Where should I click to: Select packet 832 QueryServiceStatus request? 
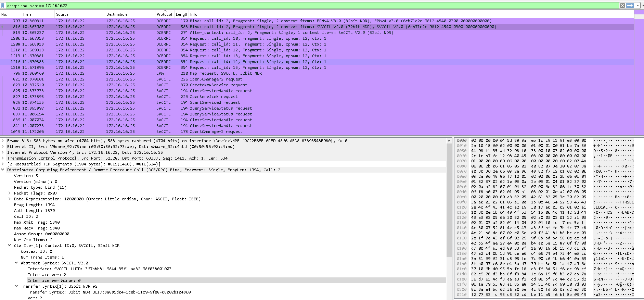(317, 108)
